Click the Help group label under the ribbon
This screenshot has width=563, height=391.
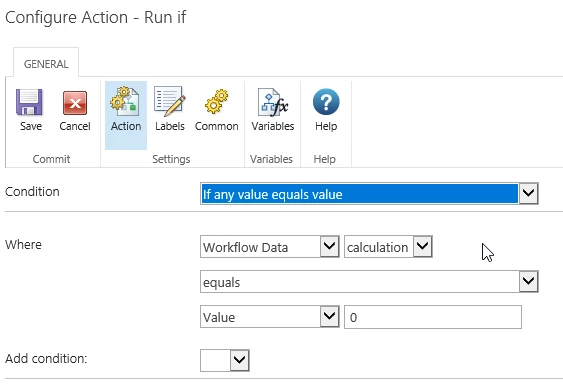tap(325, 159)
